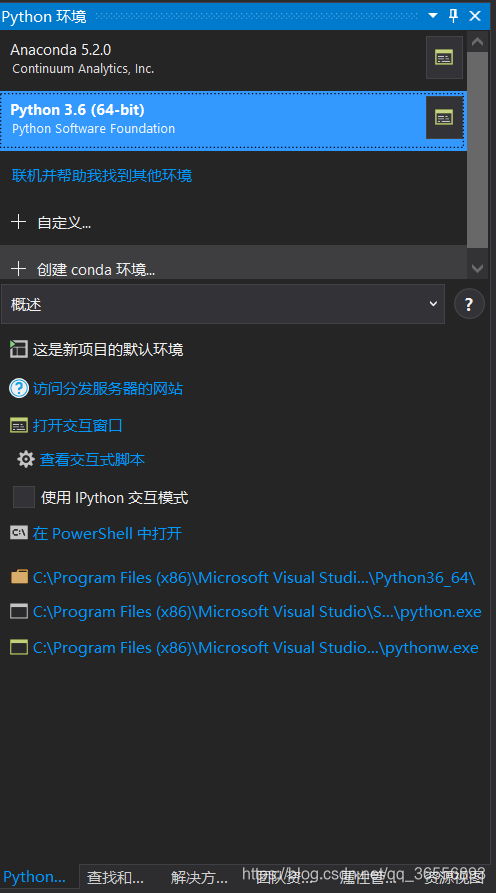
Task: Click the window position dropdown arrow in title bar
Action: (433, 16)
